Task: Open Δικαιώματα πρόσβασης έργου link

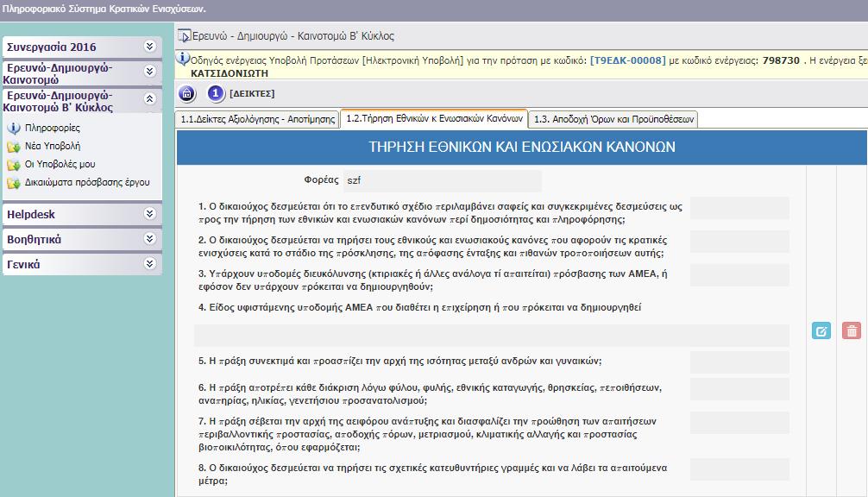Action: click(87, 182)
